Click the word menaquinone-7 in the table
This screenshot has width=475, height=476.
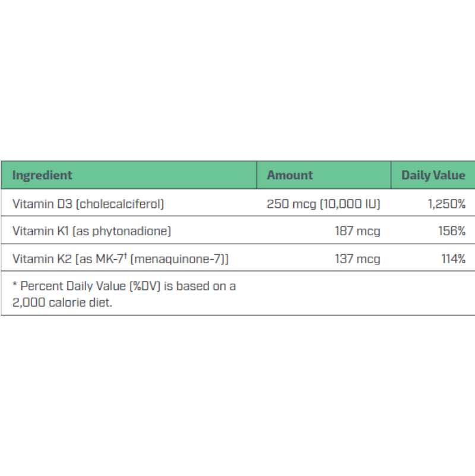pos(177,259)
